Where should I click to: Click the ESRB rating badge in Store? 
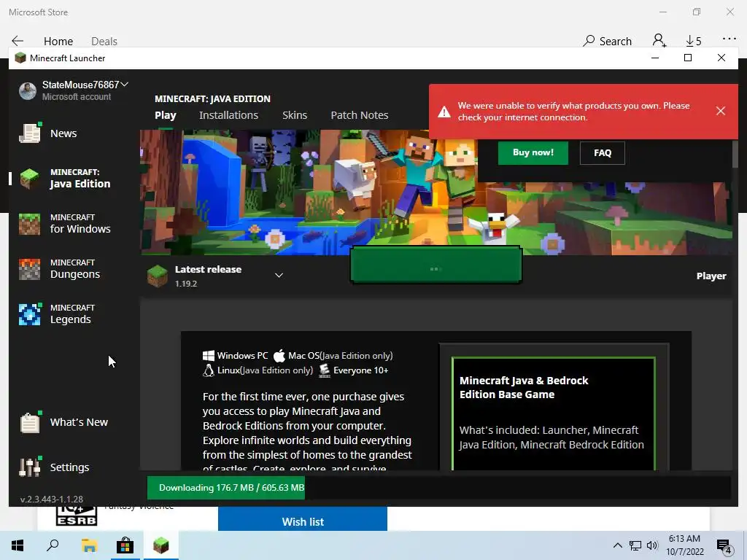tap(76, 516)
